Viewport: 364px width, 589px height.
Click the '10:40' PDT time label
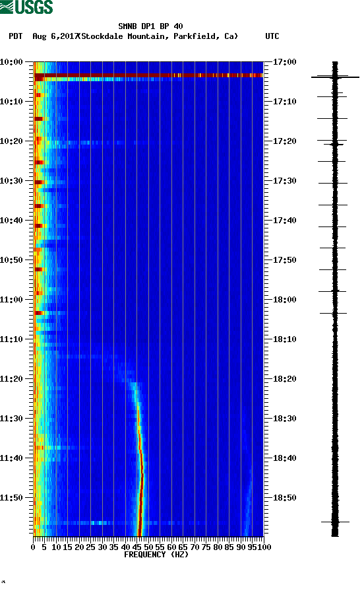click(11, 221)
